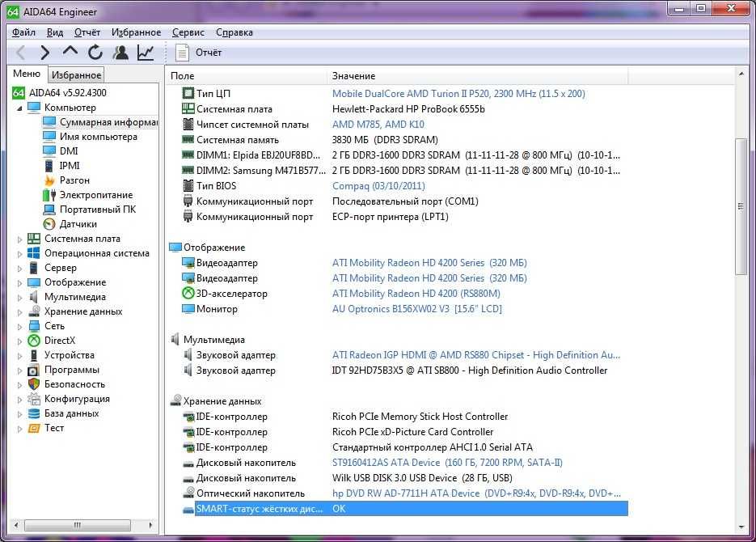
Task: Select the Электропитание battery icon
Action: (x=49, y=195)
